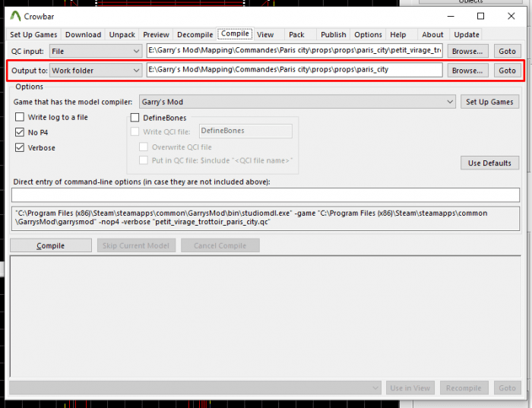The image size is (532, 408).
Task: Browse for the output work folder
Action: pyautogui.click(x=467, y=71)
